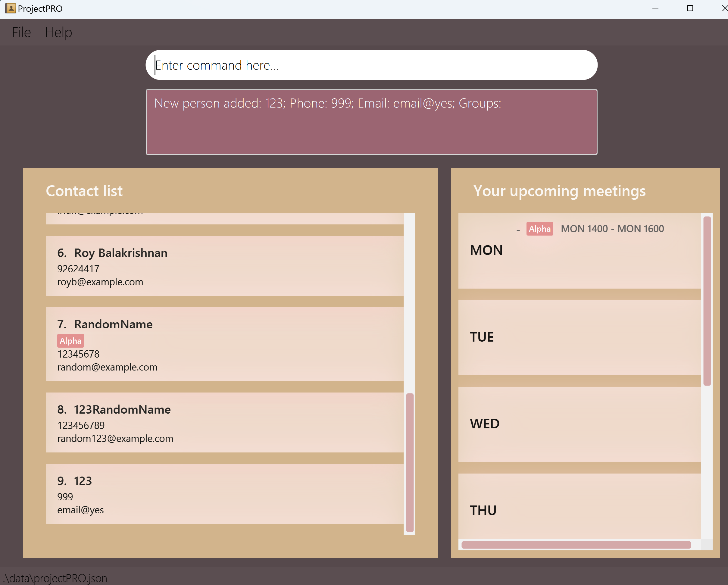Click the contact list vertical scrollbar thumb
The height and width of the screenshot is (585, 728).
[x=410, y=462]
